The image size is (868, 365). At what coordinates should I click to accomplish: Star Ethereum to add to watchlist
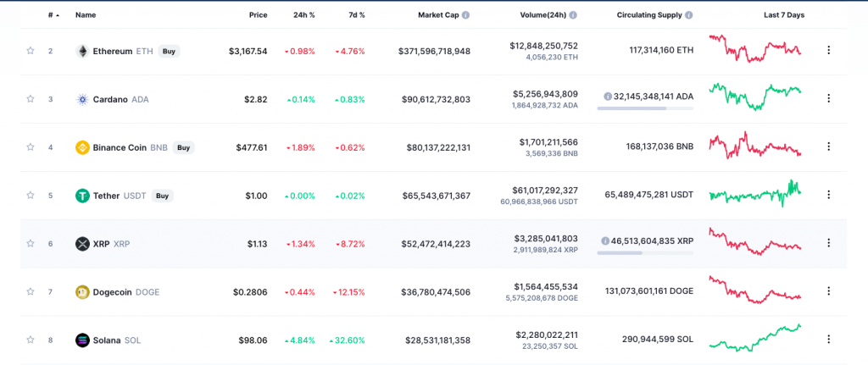click(x=31, y=51)
